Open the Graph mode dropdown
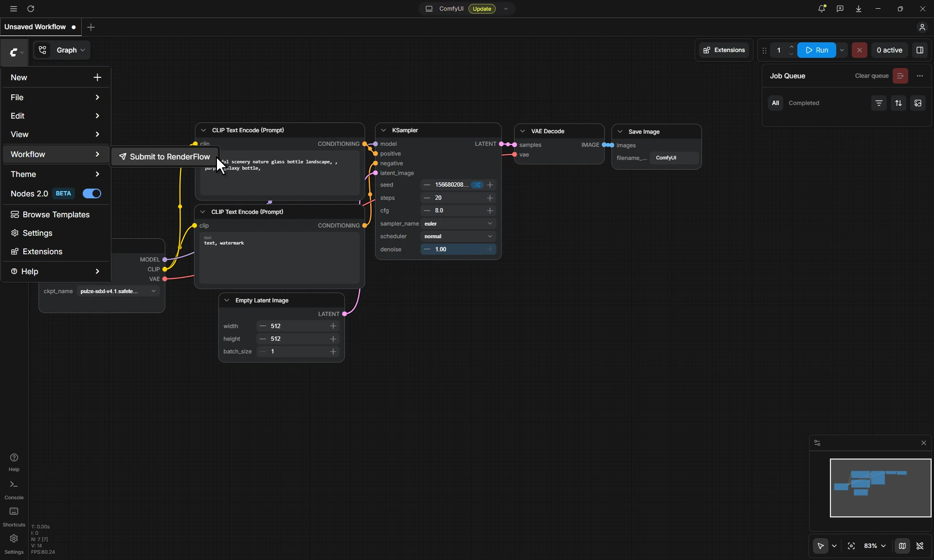This screenshot has width=934, height=560. pos(62,50)
